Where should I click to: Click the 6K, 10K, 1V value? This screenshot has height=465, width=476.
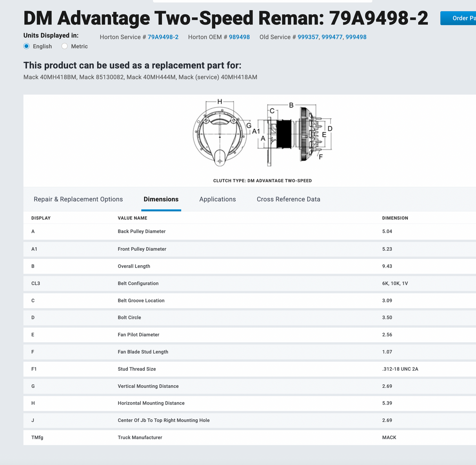(x=395, y=284)
